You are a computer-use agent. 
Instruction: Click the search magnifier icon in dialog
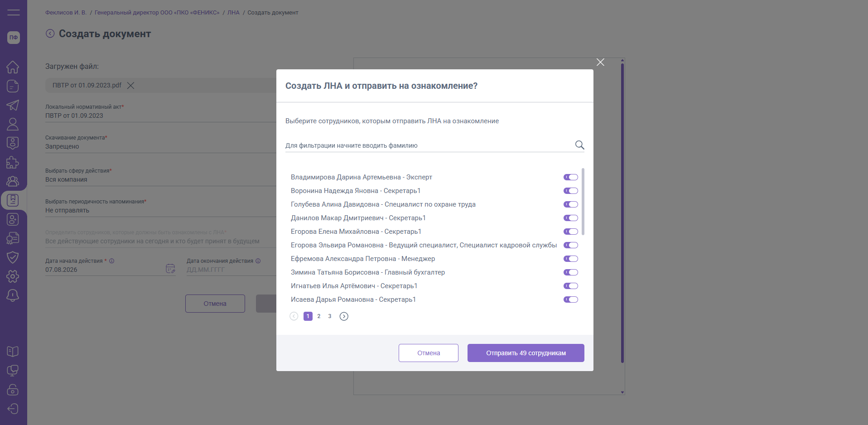click(x=579, y=145)
